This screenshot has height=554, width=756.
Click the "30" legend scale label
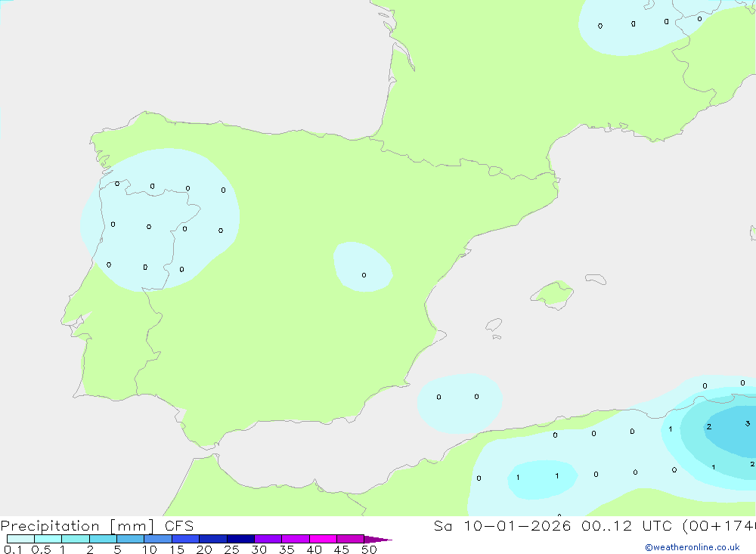click(x=259, y=549)
